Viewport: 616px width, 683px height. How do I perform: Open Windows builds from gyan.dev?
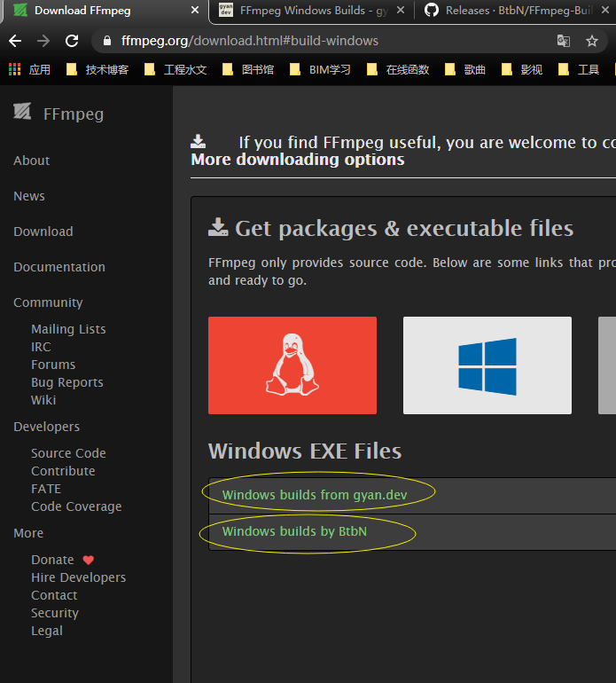point(315,495)
